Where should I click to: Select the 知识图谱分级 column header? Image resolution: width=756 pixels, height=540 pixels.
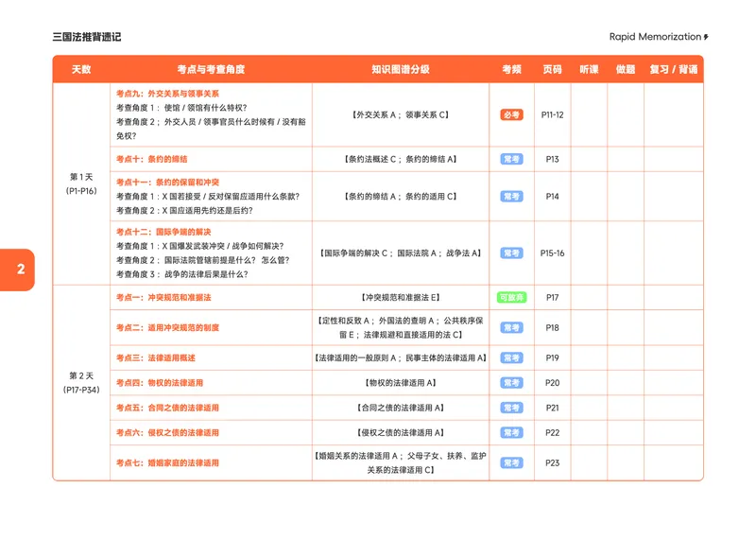coord(400,69)
